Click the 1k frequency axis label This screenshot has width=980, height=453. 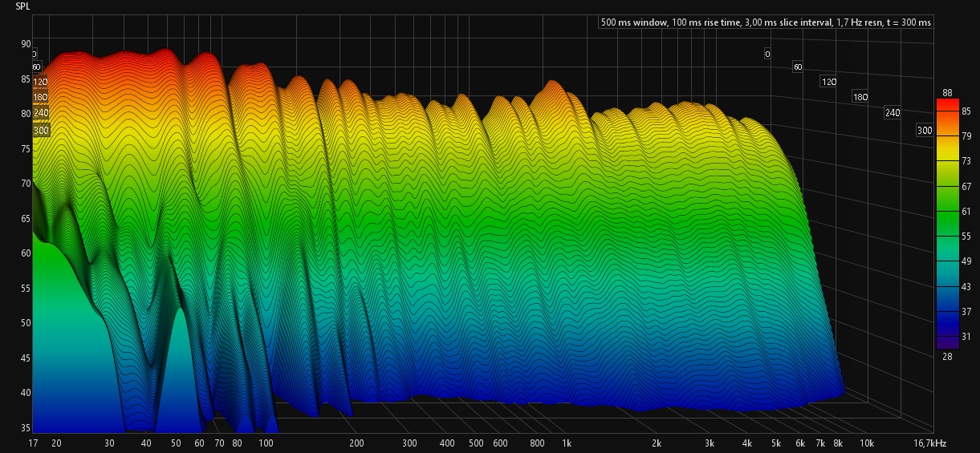click(x=567, y=443)
